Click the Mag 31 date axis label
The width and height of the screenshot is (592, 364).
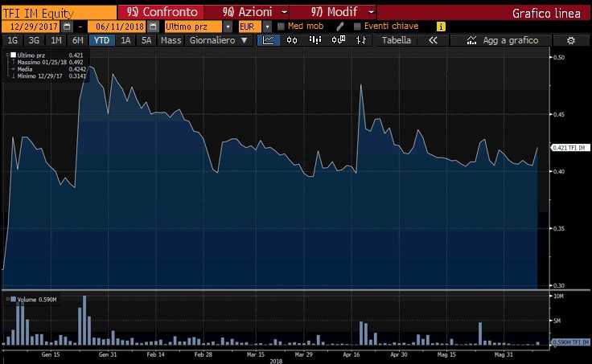pos(504,354)
